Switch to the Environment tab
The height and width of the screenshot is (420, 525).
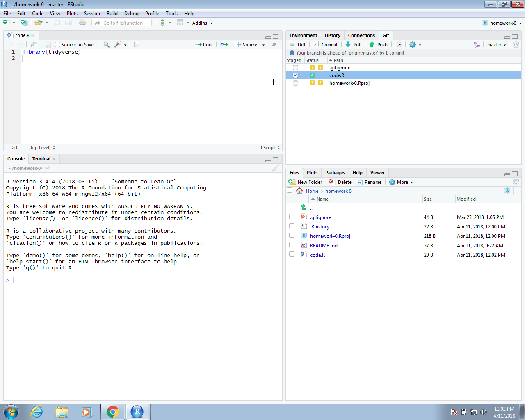click(303, 35)
